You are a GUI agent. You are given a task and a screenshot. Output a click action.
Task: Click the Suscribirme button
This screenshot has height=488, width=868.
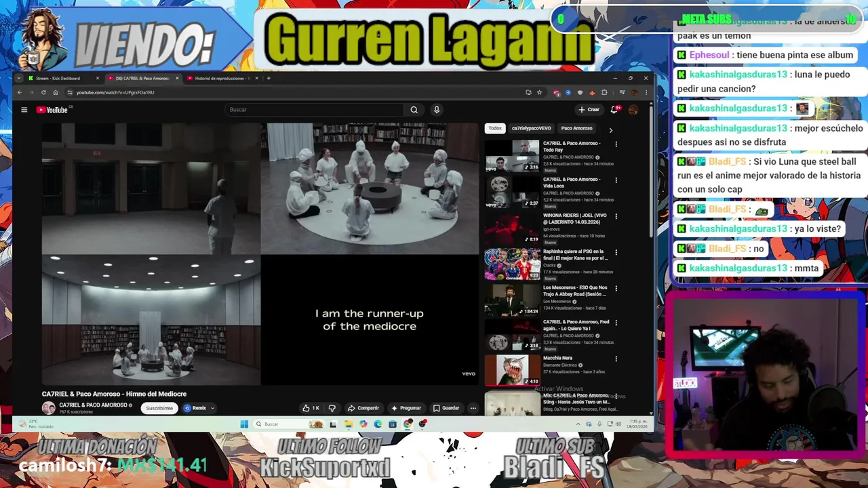coord(159,408)
